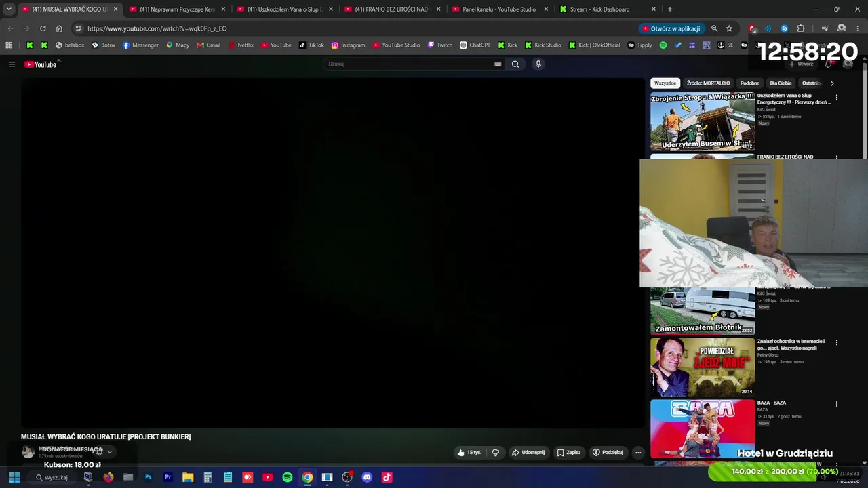The width and height of the screenshot is (868, 488).
Task: Open the Netflix bookmark
Action: pos(241,45)
